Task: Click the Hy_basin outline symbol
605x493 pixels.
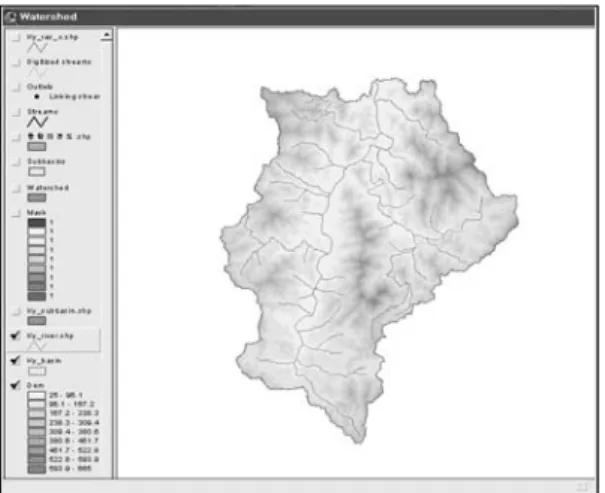Action: [37, 371]
